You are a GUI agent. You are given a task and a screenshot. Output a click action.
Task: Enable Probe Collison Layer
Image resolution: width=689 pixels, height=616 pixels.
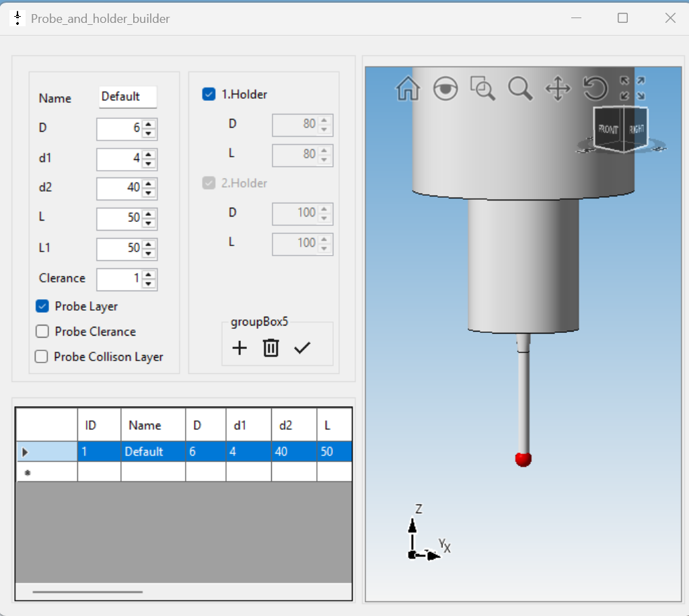[x=42, y=357]
